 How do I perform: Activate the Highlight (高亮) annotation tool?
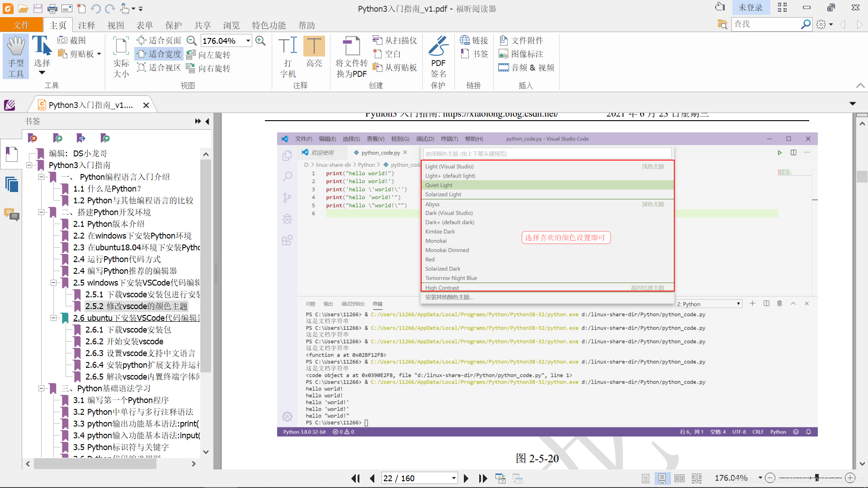[314, 47]
